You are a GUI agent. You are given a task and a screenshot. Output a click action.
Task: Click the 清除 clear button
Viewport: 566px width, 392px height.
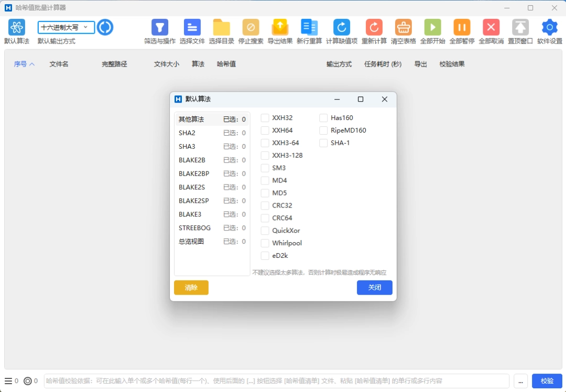191,287
